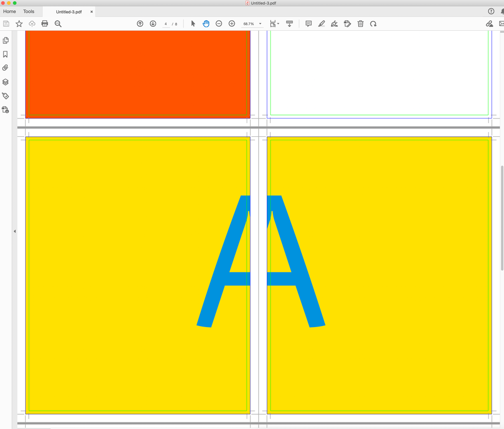
Task: Open the Attachments panel
Action: 6,68
